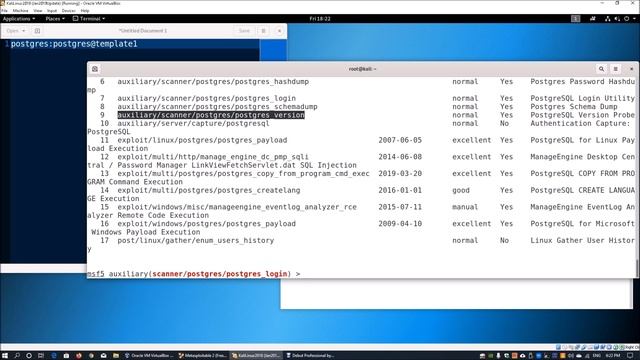Click Windows Start button on taskbar
The width and height of the screenshot is (640, 360).
click(x=5, y=356)
